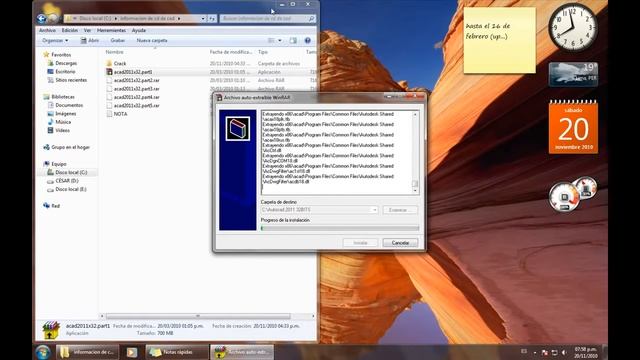
Task: Select Bibliotecas in sidebar
Action: (x=63, y=97)
